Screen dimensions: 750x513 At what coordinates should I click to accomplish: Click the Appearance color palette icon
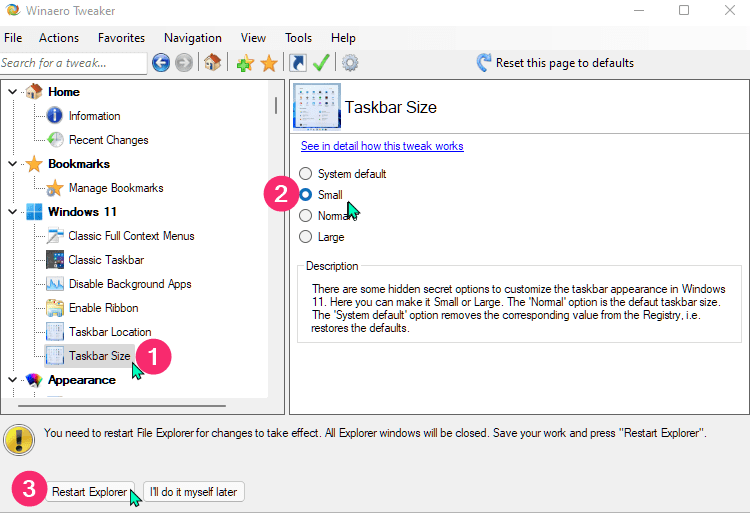[x=34, y=380]
